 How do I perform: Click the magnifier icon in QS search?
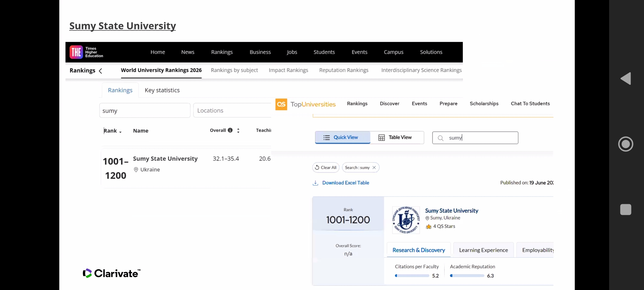[x=441, y=138]
